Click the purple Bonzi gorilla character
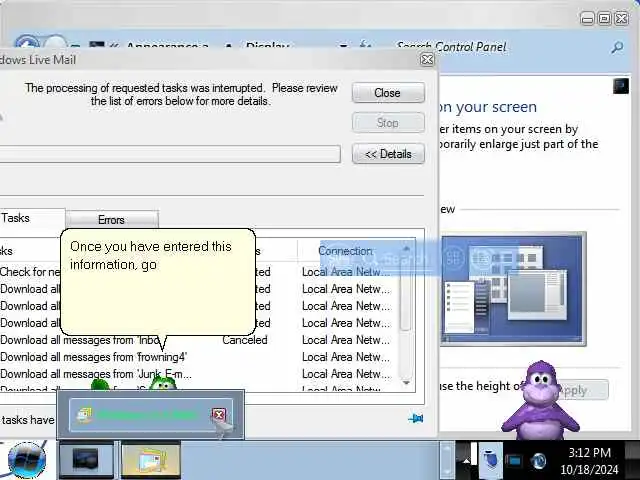 pyautogui.click(x=541, y=401)
